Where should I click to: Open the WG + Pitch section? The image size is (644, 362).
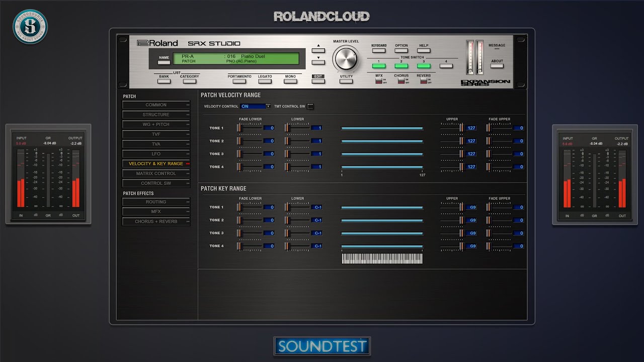(x=156, y=125)
